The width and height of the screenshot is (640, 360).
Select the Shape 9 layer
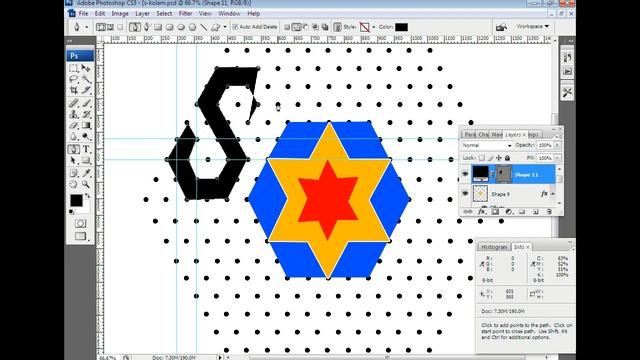coord(513,194)
